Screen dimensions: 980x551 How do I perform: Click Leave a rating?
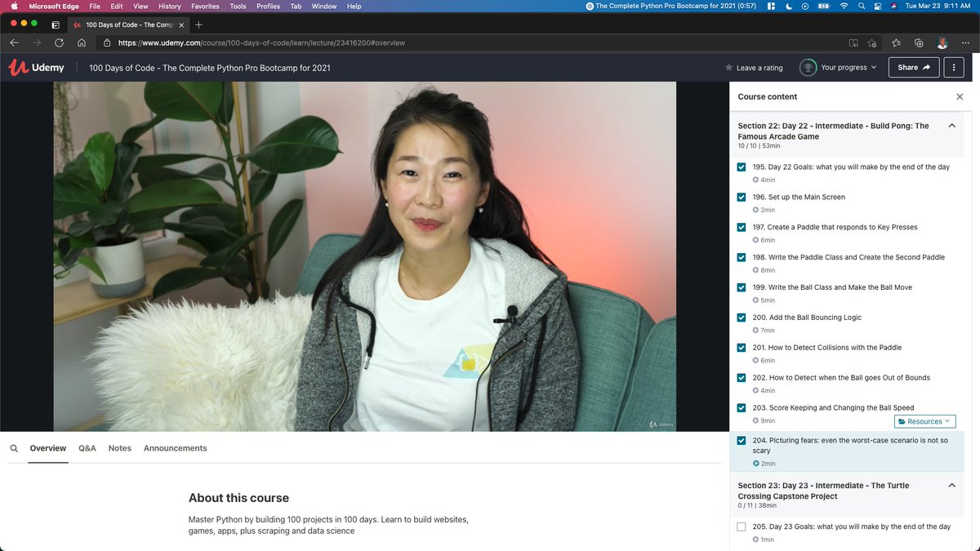click(x=753, y=68)
